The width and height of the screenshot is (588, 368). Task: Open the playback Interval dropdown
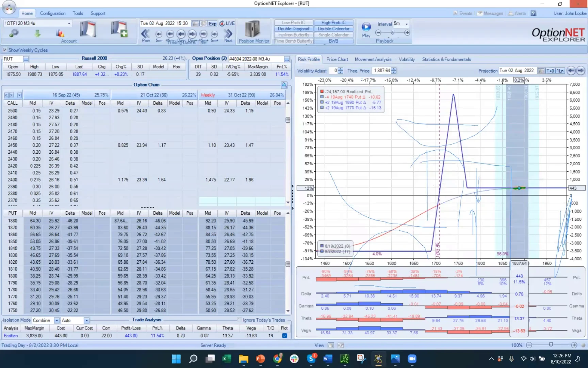[407, 24]
